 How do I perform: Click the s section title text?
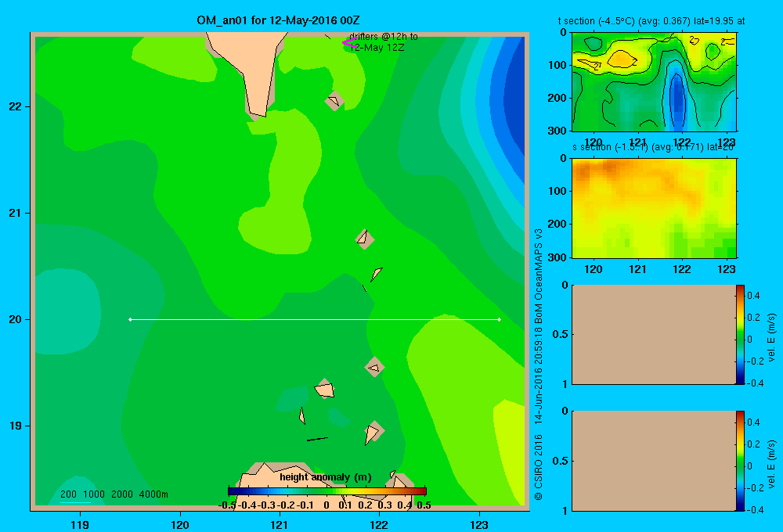653,148
